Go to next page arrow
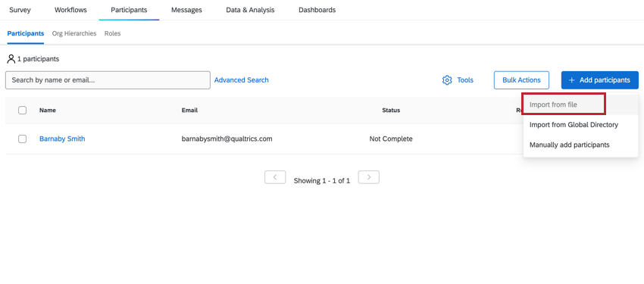644x284 pixels. click(x=369, y=177)
